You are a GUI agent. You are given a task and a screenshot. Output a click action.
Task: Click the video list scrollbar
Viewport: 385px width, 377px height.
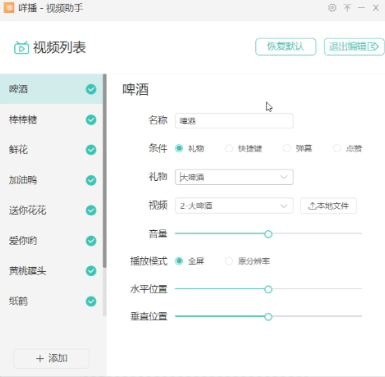coord(105,171)
